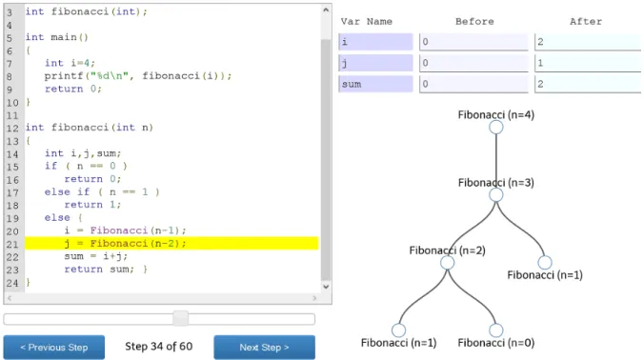The image size is (644, 360).
Task: Click prototype line int fibonacci(int);
Action: tap(87, 11)
